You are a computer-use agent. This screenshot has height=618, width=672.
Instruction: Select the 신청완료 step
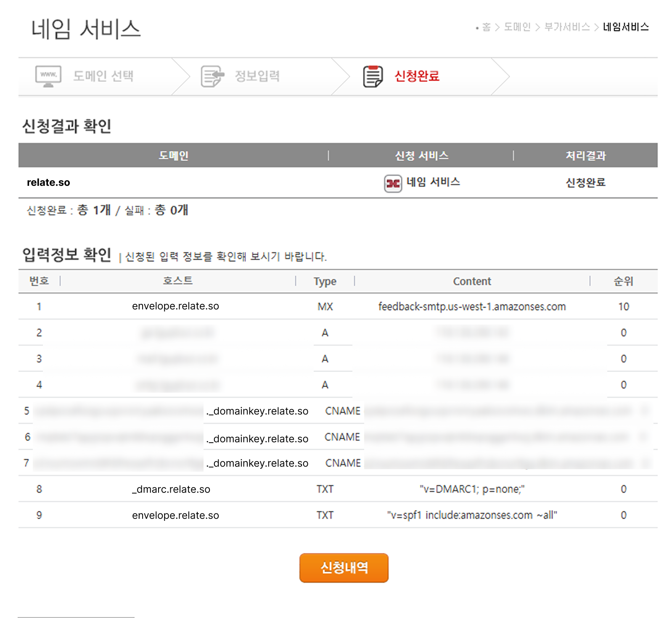tap(417, 76)
